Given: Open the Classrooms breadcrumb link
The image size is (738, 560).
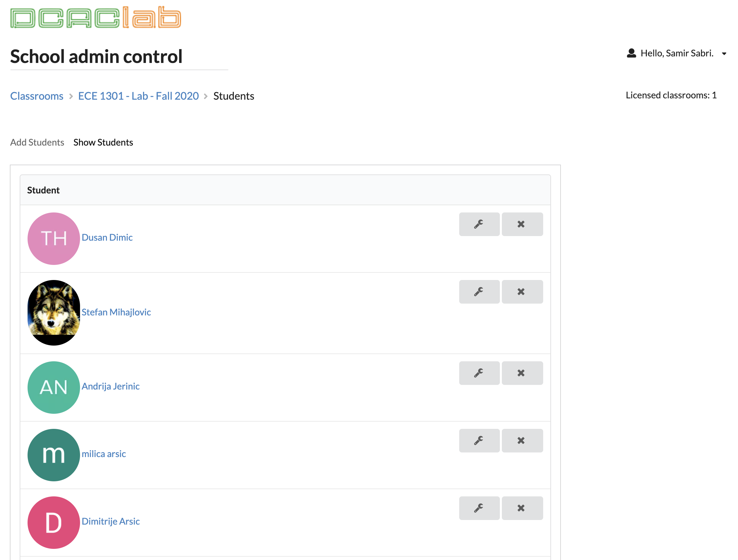Looking at the screenshot, I should coord(37,96).
